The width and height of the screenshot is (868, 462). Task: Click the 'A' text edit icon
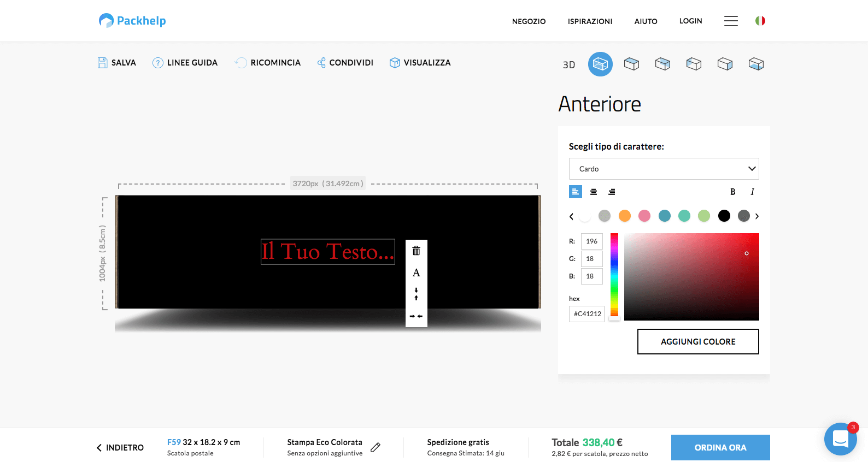pyautogui.click(x=416, y=273)
